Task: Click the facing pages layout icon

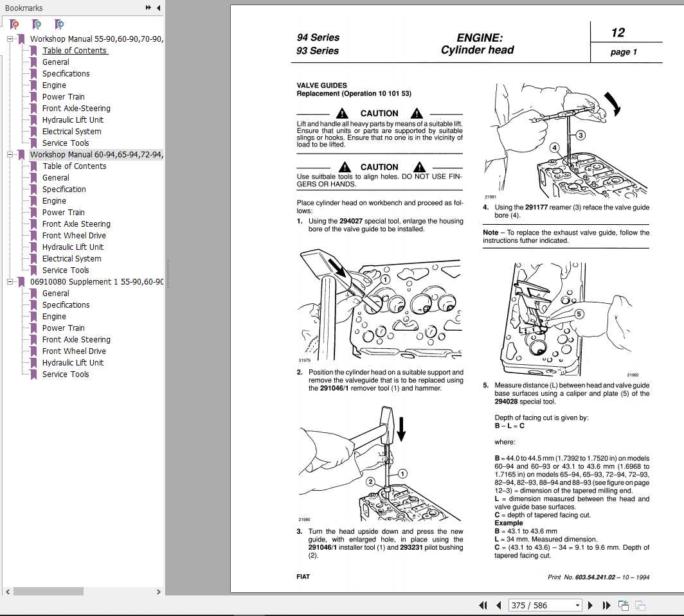Action: tap(640, 605)
